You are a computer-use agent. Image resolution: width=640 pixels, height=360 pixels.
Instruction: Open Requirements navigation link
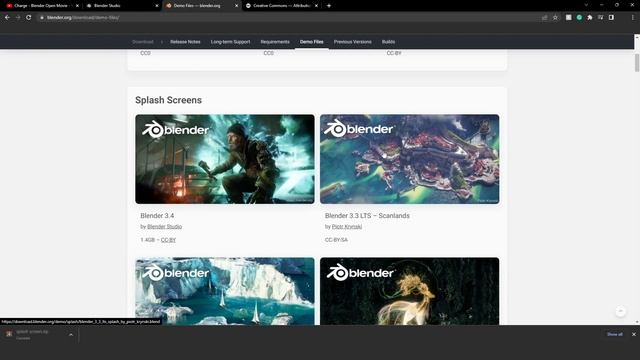click(x=275, y=42)
